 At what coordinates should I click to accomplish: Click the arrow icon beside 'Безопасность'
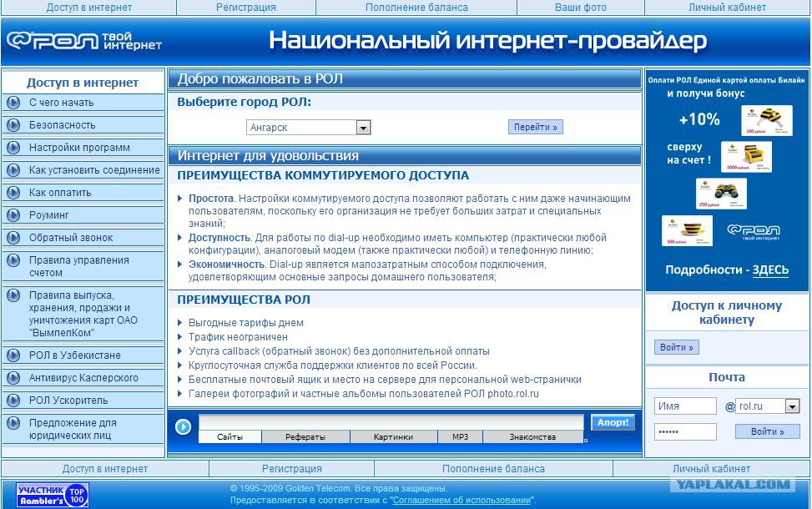coord(13,125)
